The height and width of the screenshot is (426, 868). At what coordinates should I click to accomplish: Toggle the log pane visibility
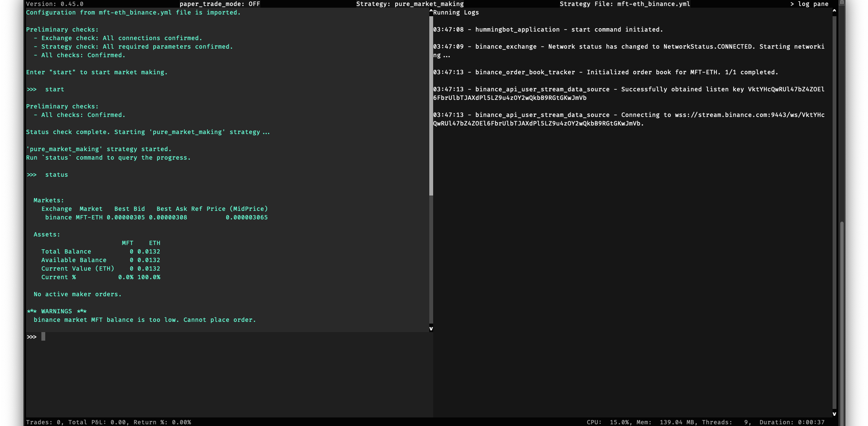[x=810, y=4]
